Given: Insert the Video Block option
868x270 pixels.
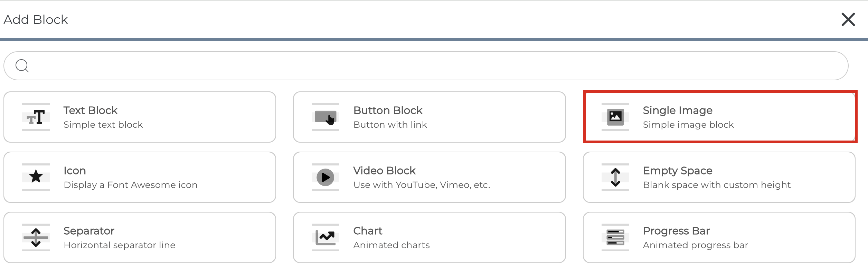Looking at the screenshot, I should tap(384, 171).
